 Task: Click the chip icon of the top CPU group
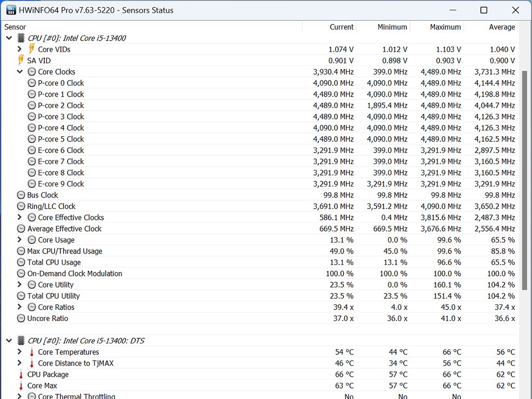click(21, 38)
